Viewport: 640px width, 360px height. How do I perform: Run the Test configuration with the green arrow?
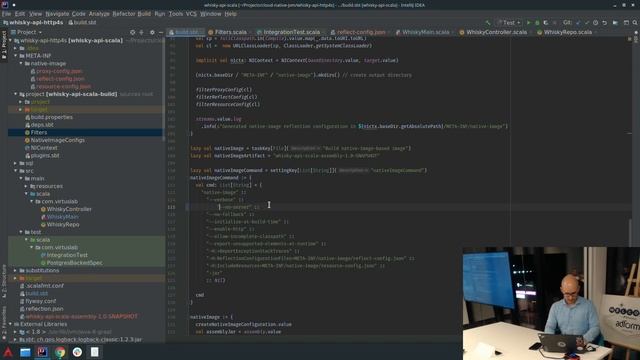coord(529,23)
